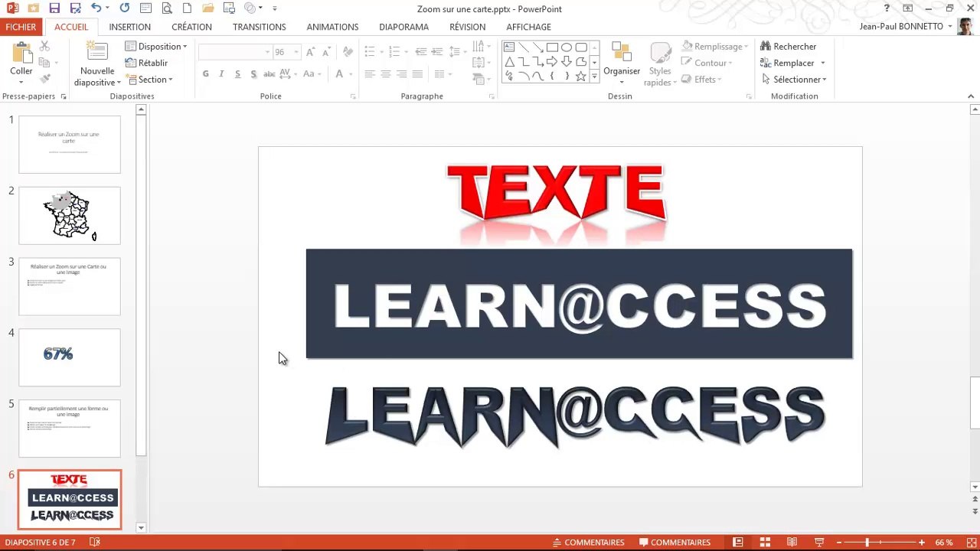Add a Nouvelle diapositive
This screenshot has height=551, width=980.
pyautogui.click(x=96, y=64)
